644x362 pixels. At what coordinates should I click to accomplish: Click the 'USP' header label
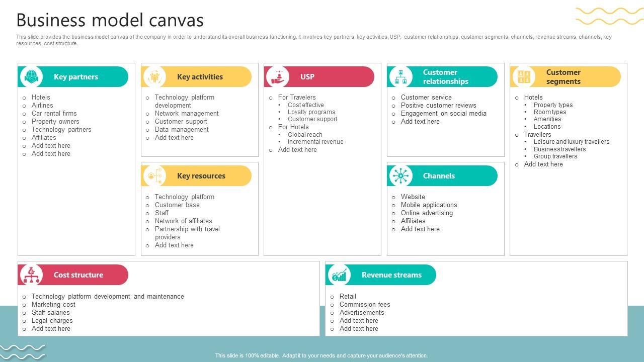pyautogui.click(x=307, y=77)
